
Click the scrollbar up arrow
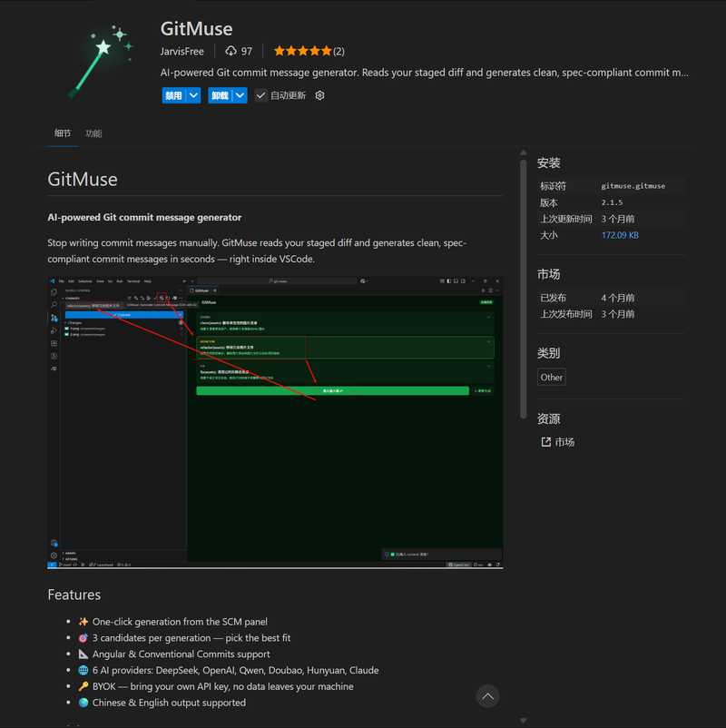pyautogui.click(x=523, y=152)
